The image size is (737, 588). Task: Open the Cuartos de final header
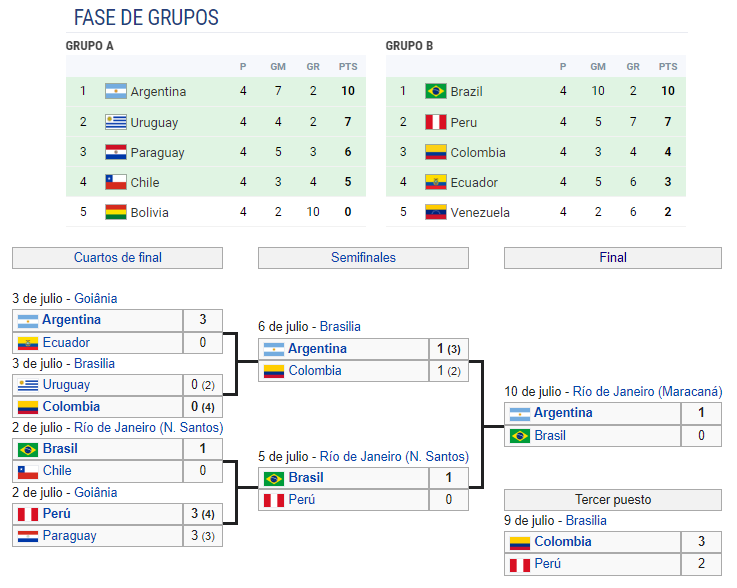(118, 258)
